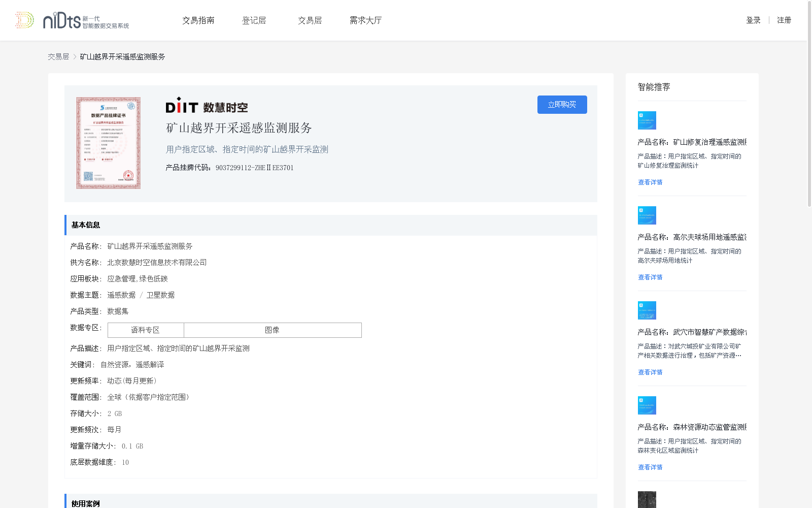Click product name 矿山修复治理遥感监测 in recommendations

[692, 142]
